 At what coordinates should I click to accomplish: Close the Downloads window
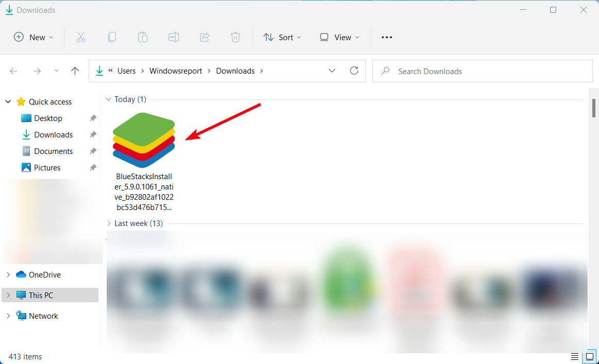[584, 10]
